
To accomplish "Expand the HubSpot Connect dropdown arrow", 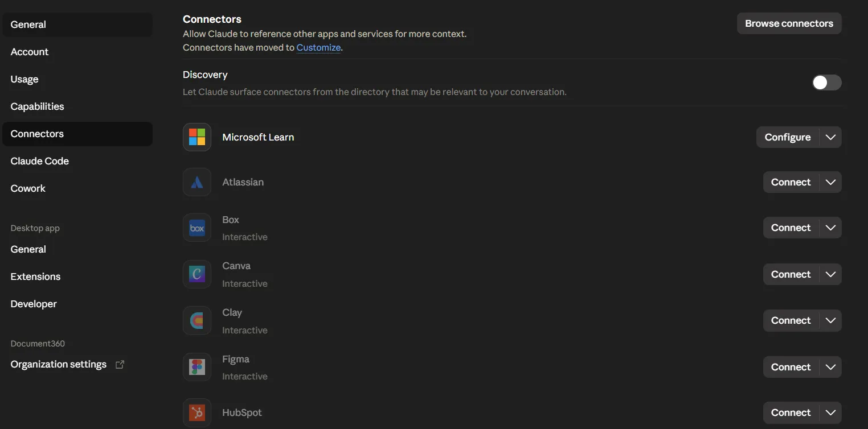I will [830, 412].
